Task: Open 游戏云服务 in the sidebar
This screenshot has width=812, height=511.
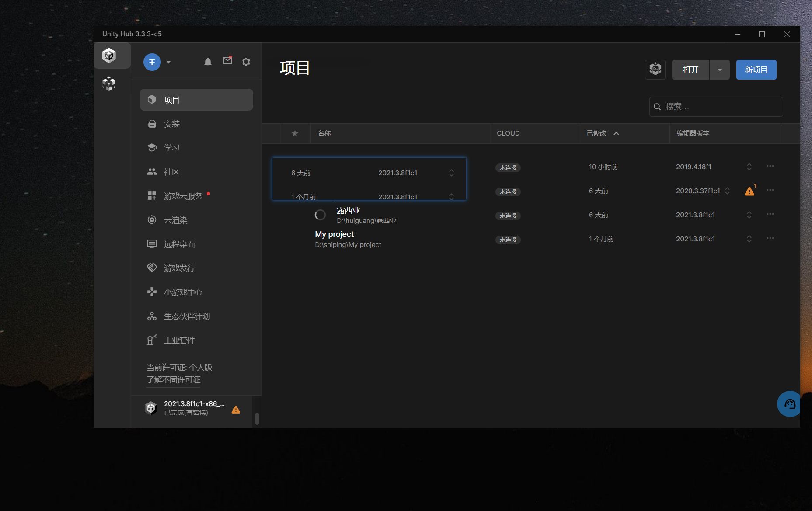Action: pos(196,196)
